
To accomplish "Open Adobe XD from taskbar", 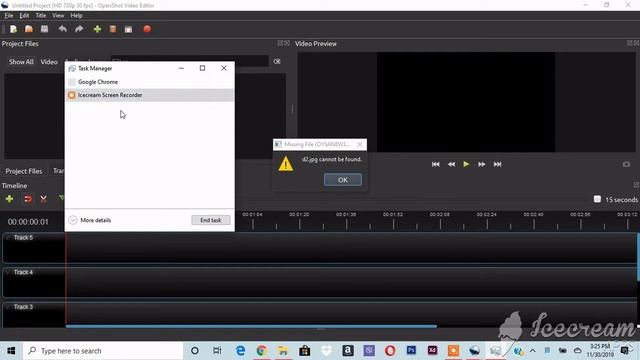I will coord(432,350).
